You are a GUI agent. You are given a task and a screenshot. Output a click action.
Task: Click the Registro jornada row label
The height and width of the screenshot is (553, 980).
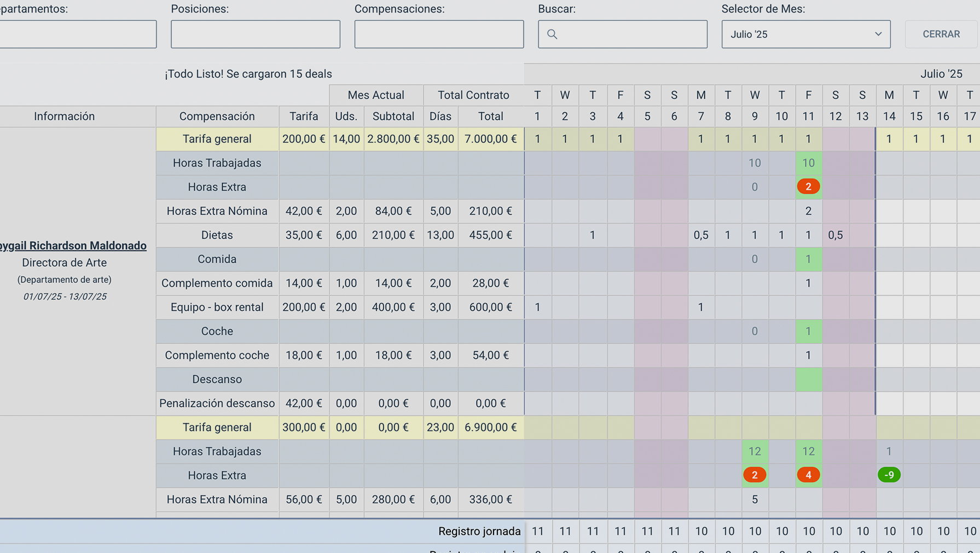[479, 531]
